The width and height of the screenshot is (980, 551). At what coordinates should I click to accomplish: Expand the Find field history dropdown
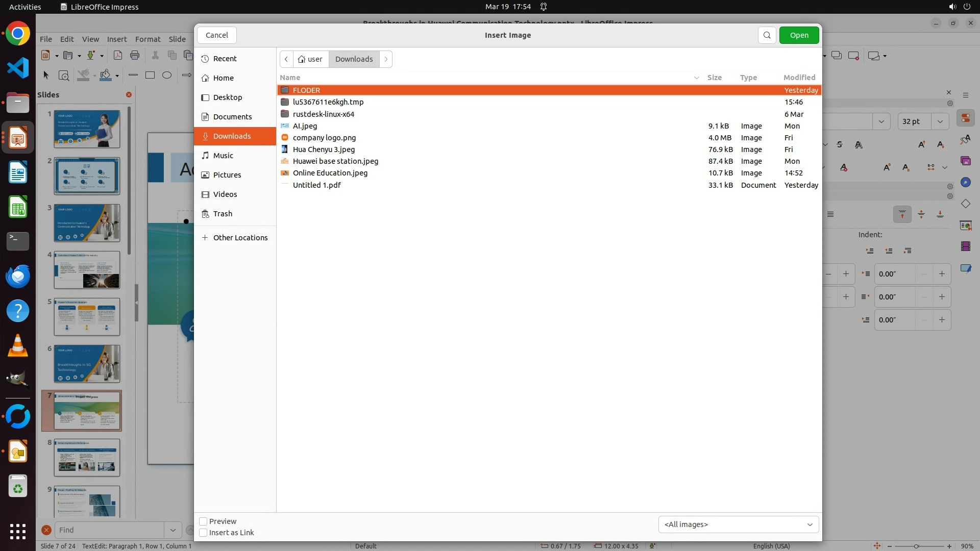click(x=173, y=530)
